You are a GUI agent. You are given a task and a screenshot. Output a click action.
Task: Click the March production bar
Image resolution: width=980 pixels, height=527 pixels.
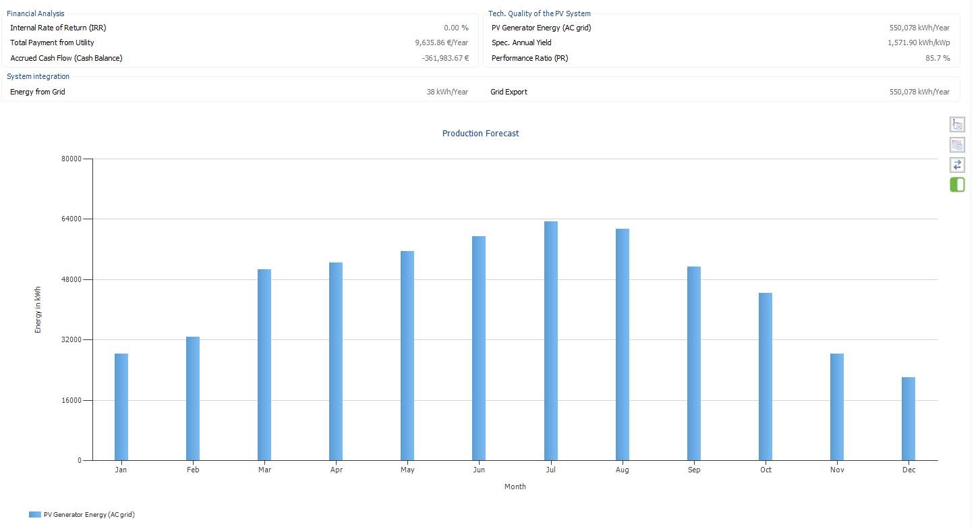coord(264,364)
